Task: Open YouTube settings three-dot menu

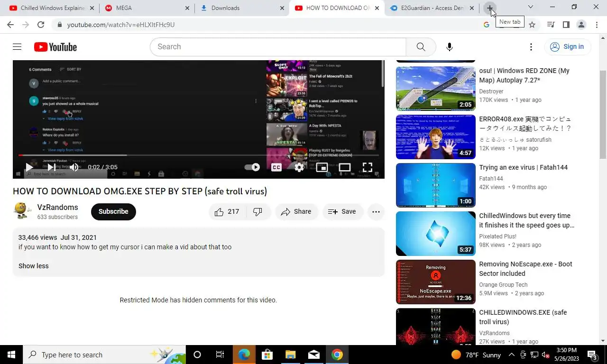Action: pos(531,47)
